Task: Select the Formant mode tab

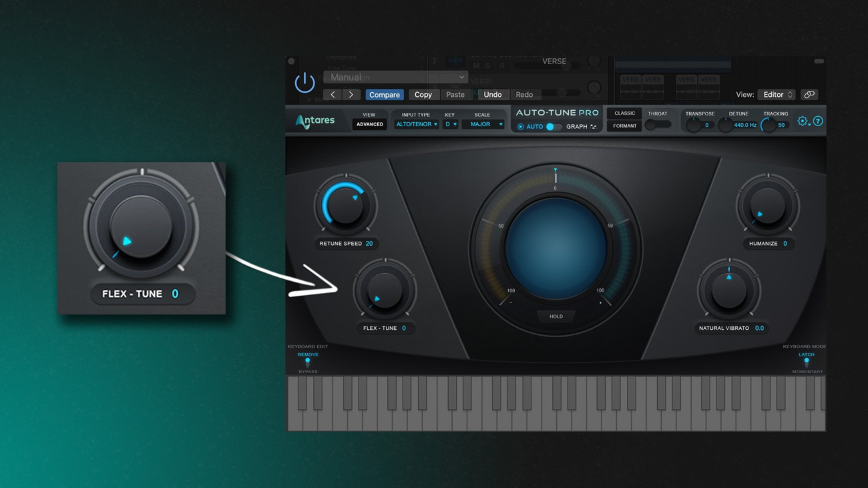Action: coord(624,126)
